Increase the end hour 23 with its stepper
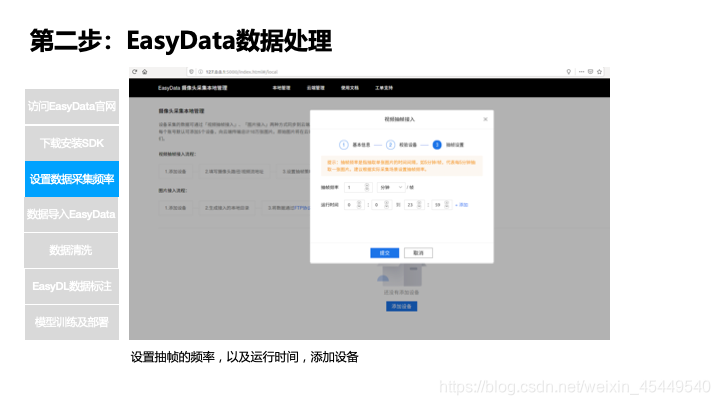Viewport: 720px width, 405px height. (x=419, y=202)
